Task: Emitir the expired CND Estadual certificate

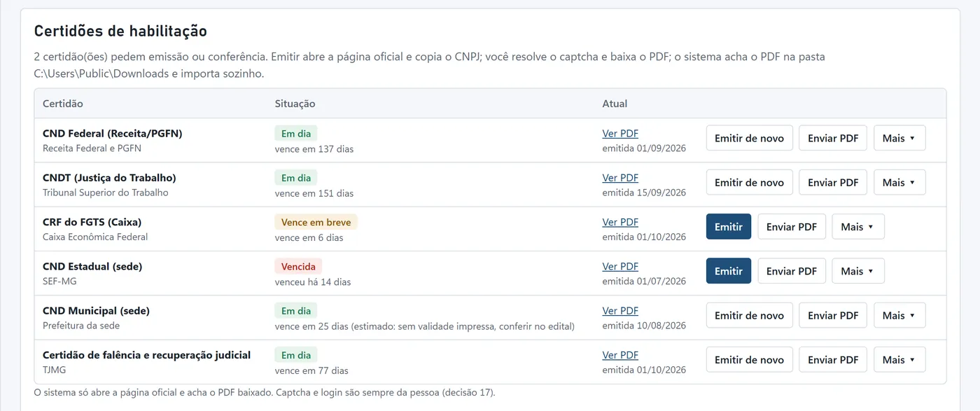Action: tap(729, 271)
